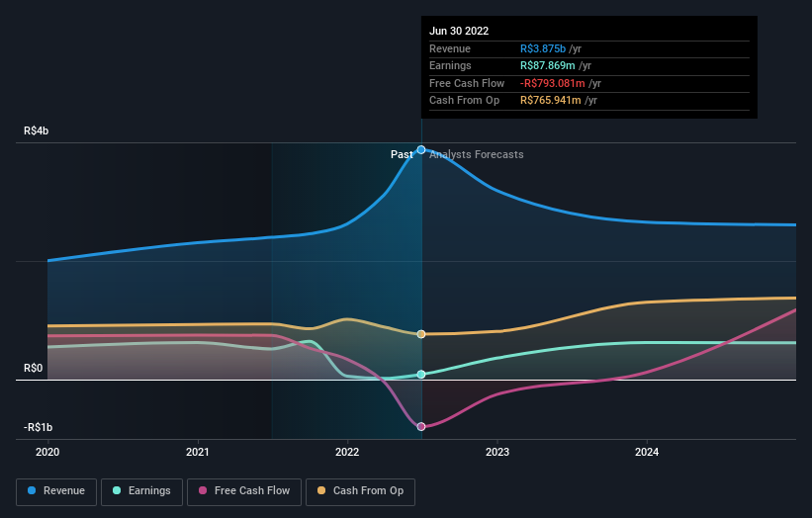Click the 2023 x-axis label
812x518 pixels.
point(497,452)
